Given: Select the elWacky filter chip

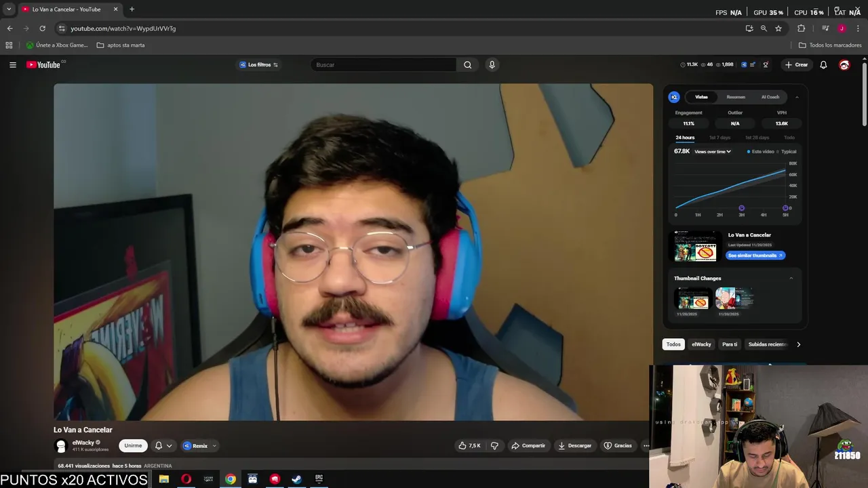Looking at the screenshot, I should pyautogui.click(x=701, y=344).
